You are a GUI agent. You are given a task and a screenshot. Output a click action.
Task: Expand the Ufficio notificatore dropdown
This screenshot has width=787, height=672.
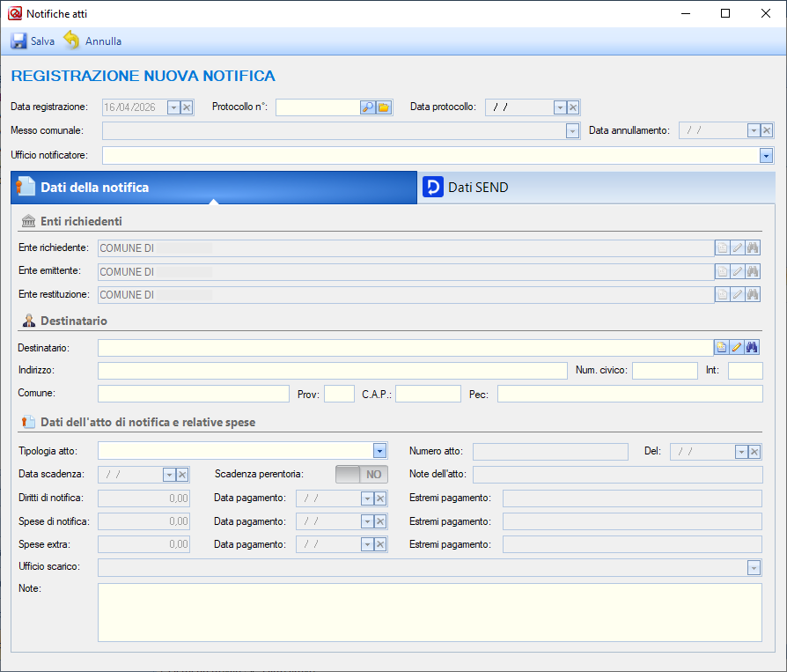[765, 156]
